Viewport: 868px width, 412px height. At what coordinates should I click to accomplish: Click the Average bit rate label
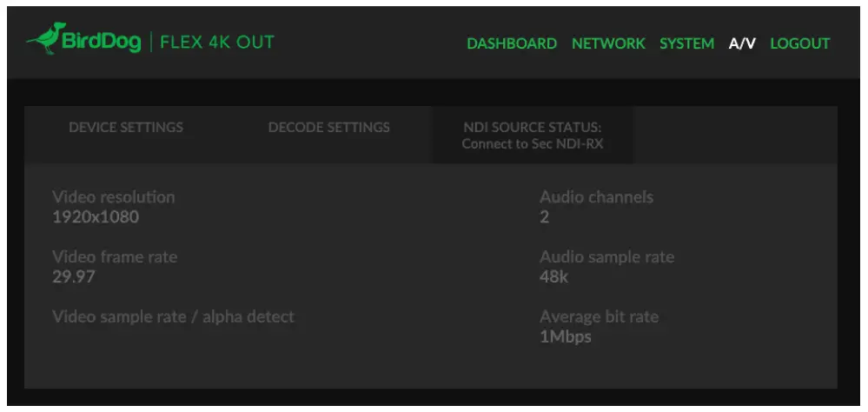point(599,317)
